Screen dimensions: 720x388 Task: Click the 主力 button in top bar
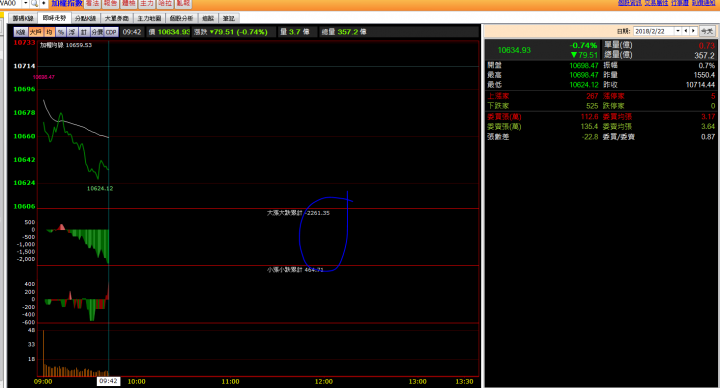click(147, 4)
